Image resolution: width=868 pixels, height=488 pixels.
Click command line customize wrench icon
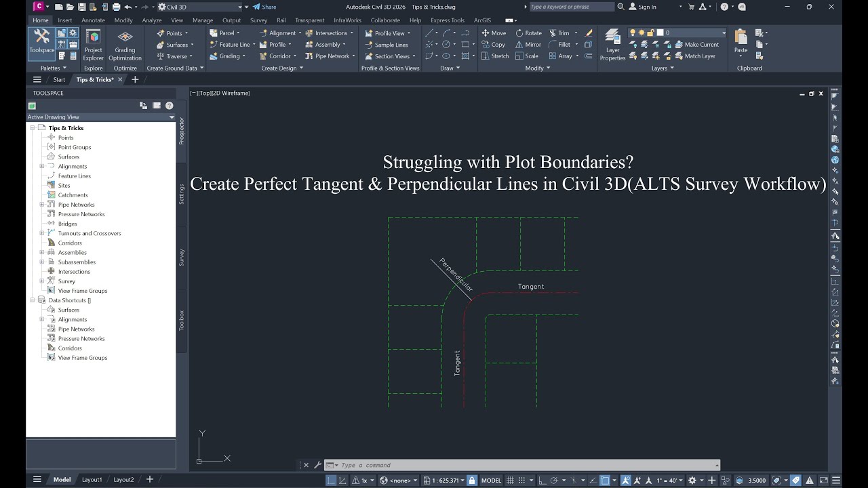click(317, 465)
